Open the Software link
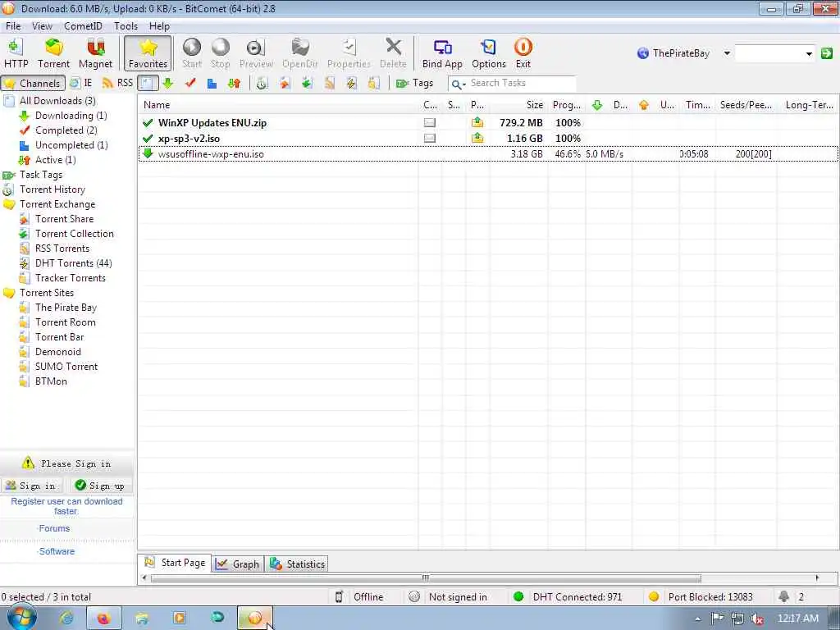Viewport: 840px width, 630px height. pyautogui.click(x=57, y=551)
